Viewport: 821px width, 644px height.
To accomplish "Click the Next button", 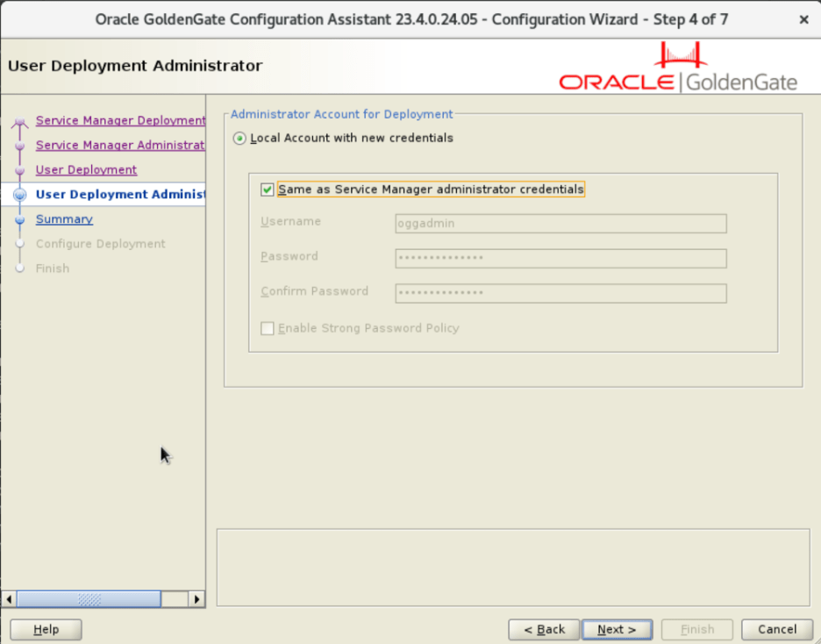I will 617,629.
